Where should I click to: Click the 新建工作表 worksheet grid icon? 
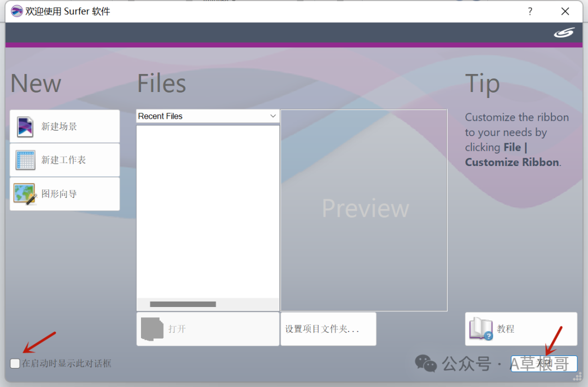(26, 160)
